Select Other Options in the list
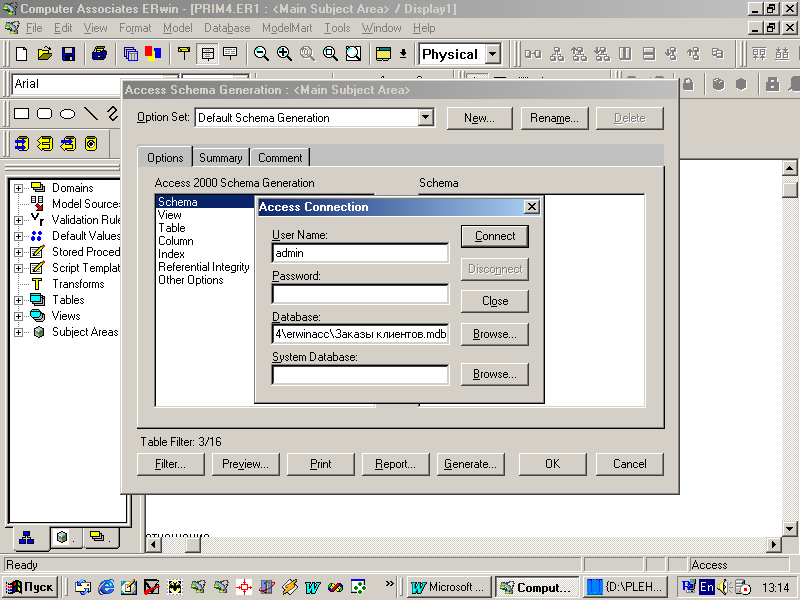This screenshot has height=600, width=800. pos(190,280)
